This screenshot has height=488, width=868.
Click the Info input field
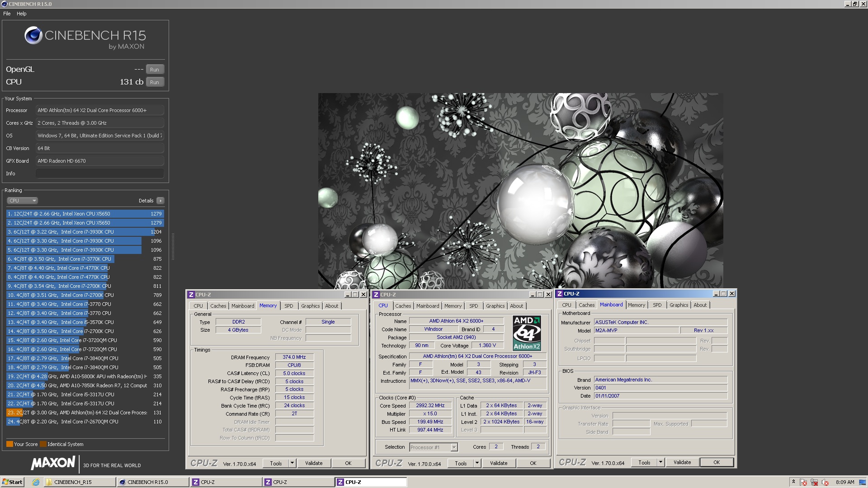(x=100, y=174)
